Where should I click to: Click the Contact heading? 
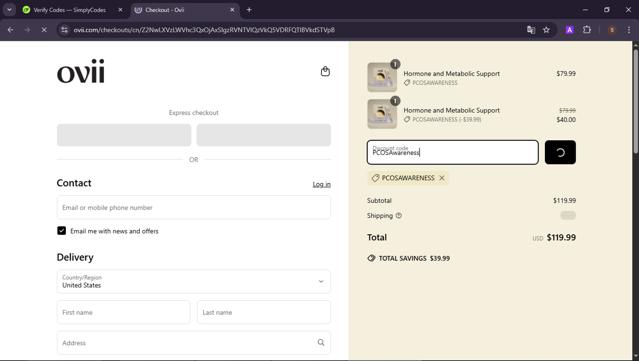(x=74, y=183)
